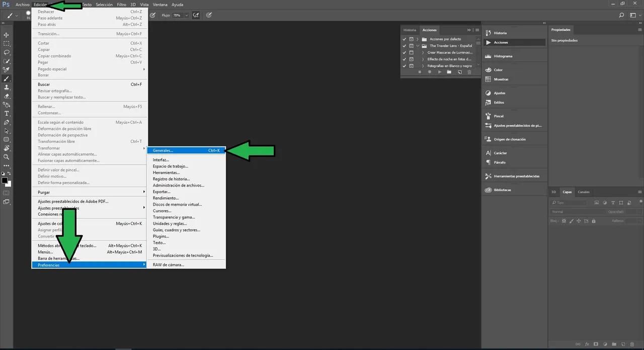The image size is (644, 350).
Task: Create a new action set folder
Action: click(x=449, y=72)
